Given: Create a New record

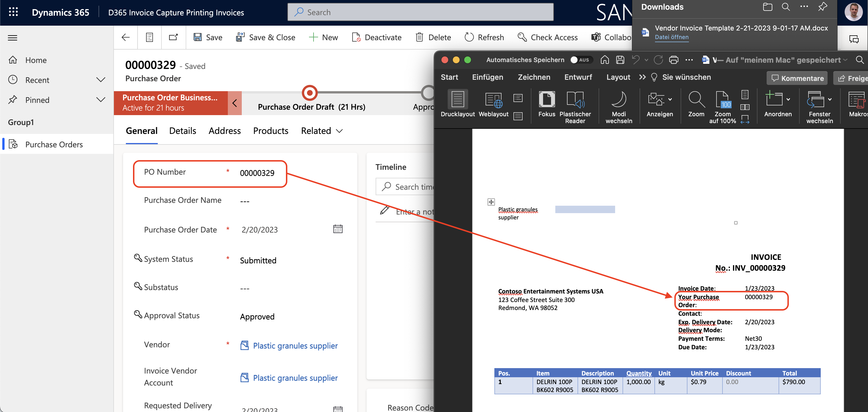Looking at the screenshot, I should pyautogui.click(x=323, y=37).
